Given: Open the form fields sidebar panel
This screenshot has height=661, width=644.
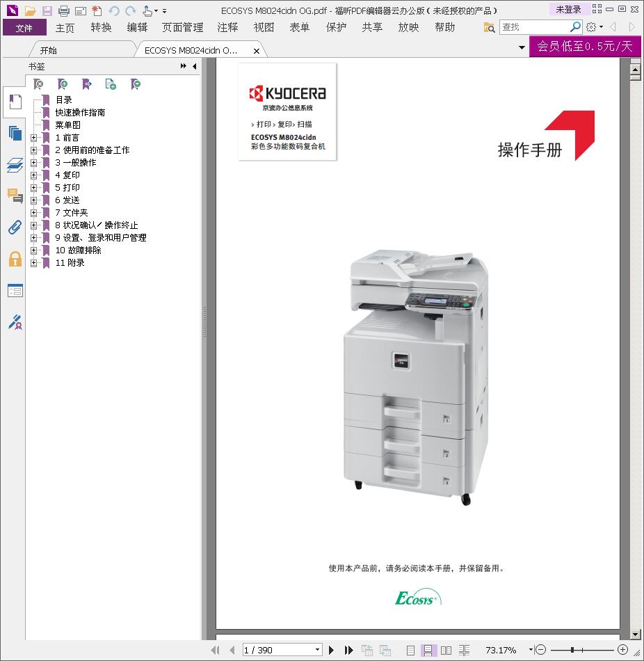Looking at the screenshot, I should tap(15, 290).
